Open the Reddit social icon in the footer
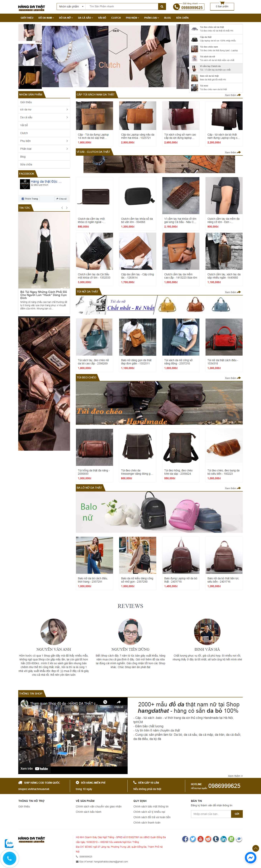The image size is (261, 868). click(x=208, y=839)
